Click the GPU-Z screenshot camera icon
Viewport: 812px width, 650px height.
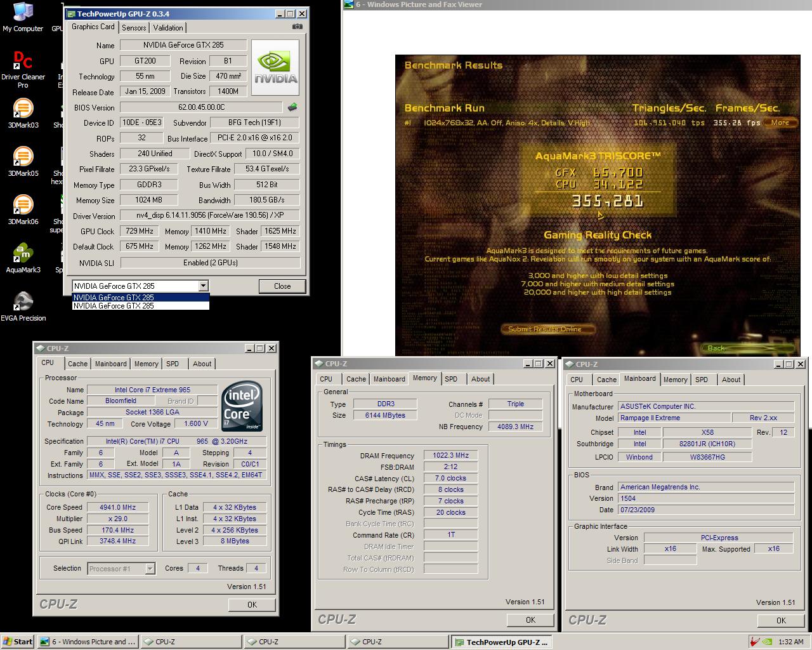pyautogui.click(x=297, y=27)
